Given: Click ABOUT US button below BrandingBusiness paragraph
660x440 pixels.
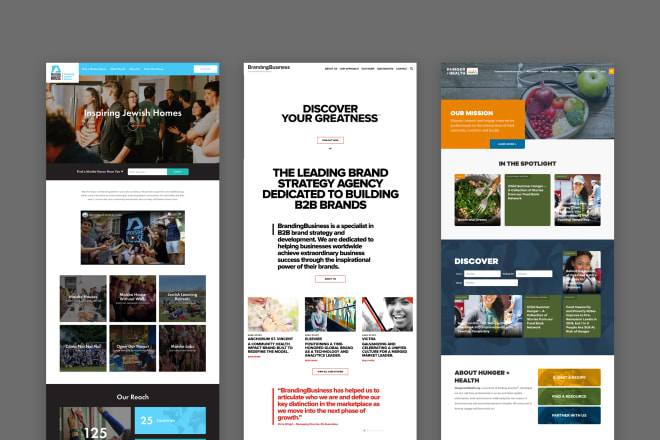Looking at the screenshot, I should (330, 279).
